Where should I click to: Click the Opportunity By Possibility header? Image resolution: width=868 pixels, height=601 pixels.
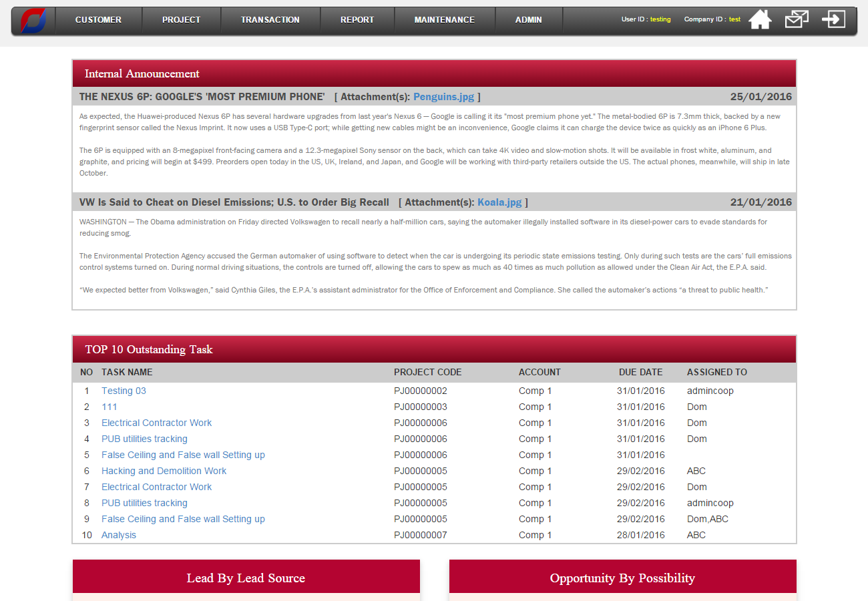pyautogui.click(x=622, y=578)
